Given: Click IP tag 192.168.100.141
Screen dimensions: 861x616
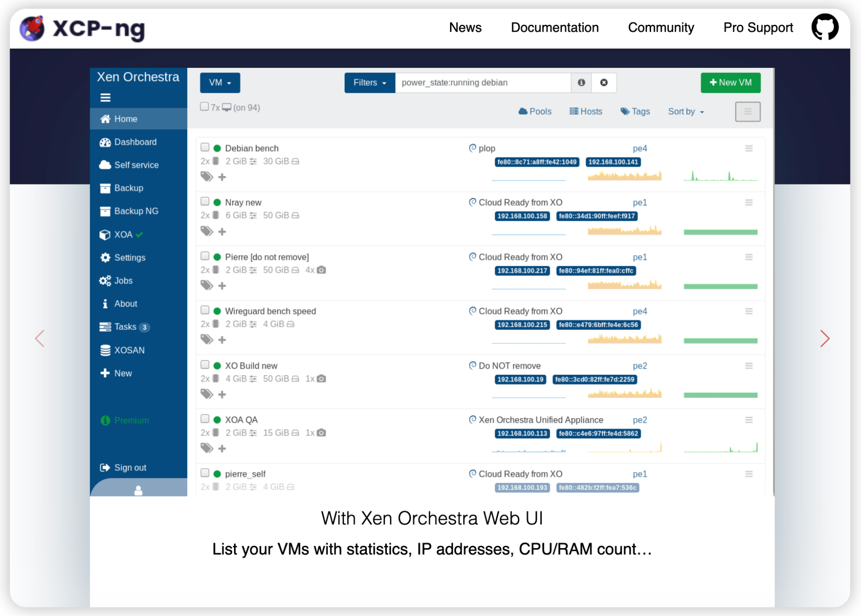Looking at the screenshot, I should click(613, 162).
